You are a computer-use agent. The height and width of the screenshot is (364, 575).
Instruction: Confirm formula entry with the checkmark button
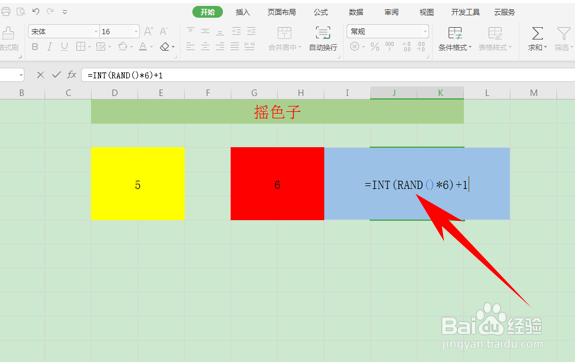coord(56,75)
